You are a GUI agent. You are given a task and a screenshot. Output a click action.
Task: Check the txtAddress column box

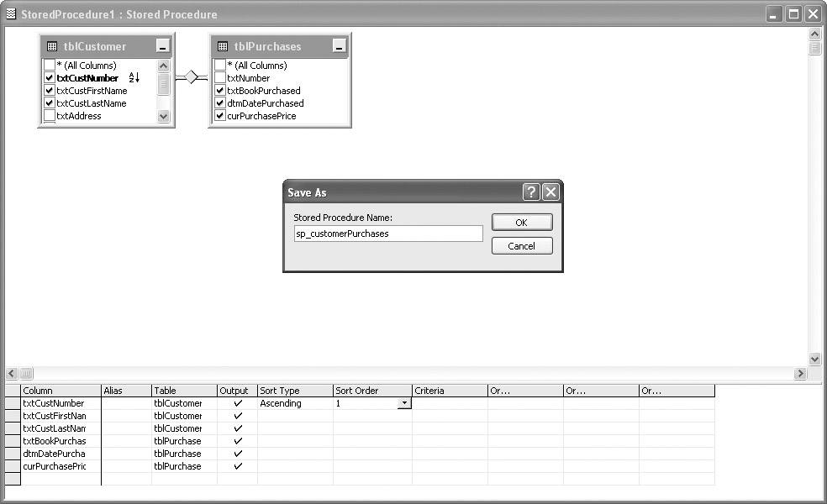pos(50,116)
